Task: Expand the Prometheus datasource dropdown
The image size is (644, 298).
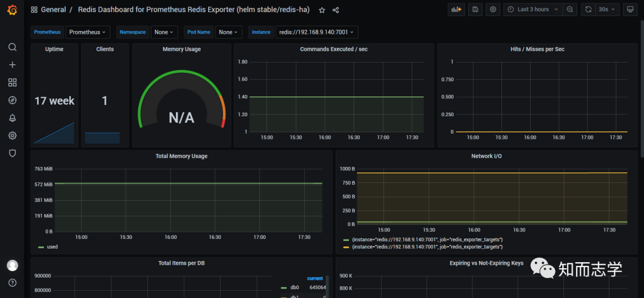Action: 87,32
